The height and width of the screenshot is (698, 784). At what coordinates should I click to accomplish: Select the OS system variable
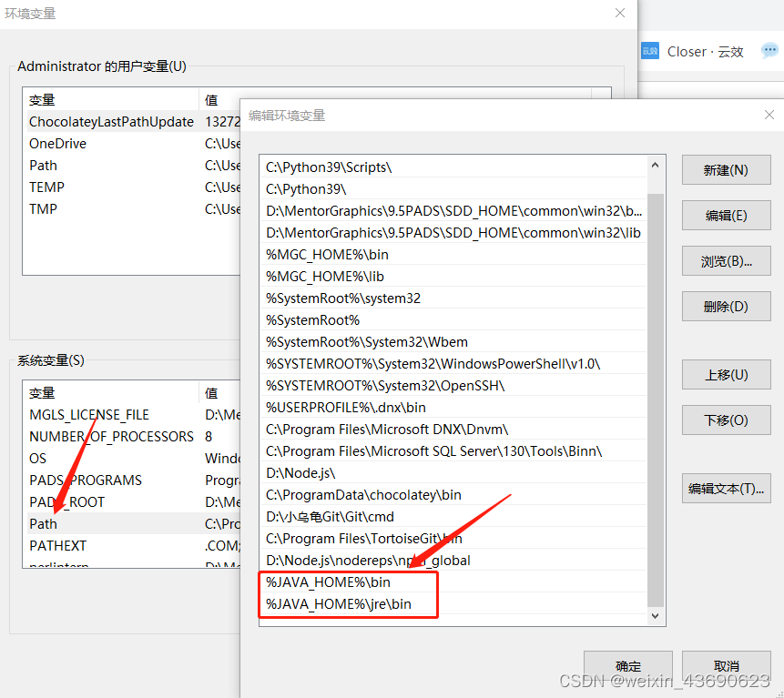134,458
